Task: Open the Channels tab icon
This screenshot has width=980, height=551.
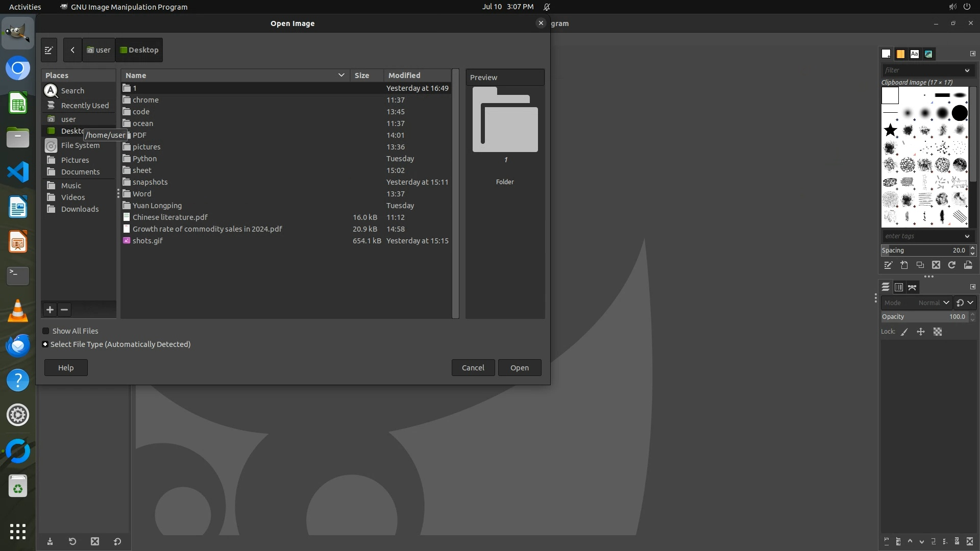Action: click(899, 288)
